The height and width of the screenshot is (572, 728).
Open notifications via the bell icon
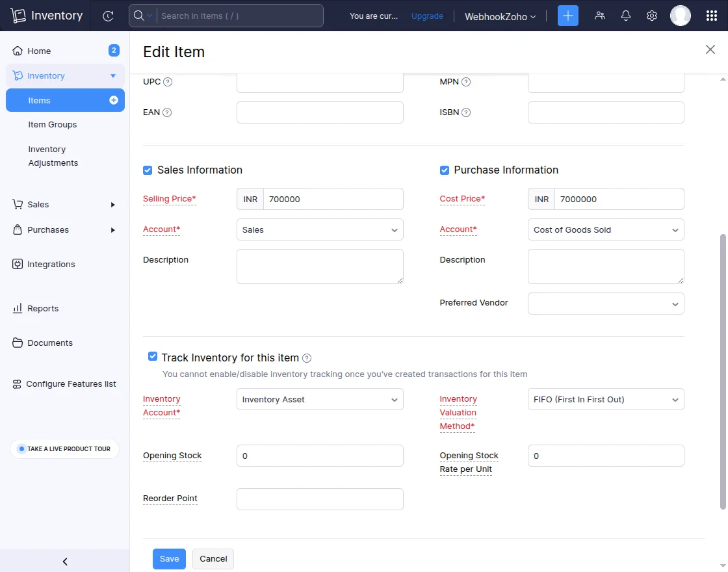pos(625,15)
